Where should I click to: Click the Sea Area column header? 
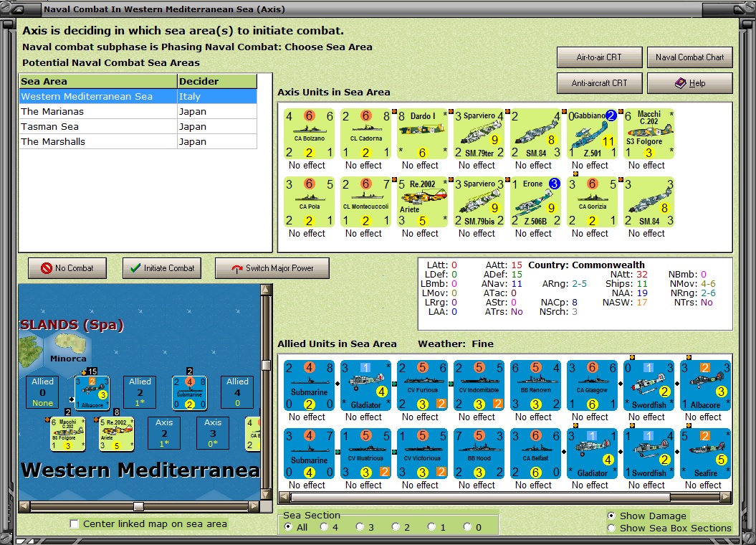[x=98, y=81]
